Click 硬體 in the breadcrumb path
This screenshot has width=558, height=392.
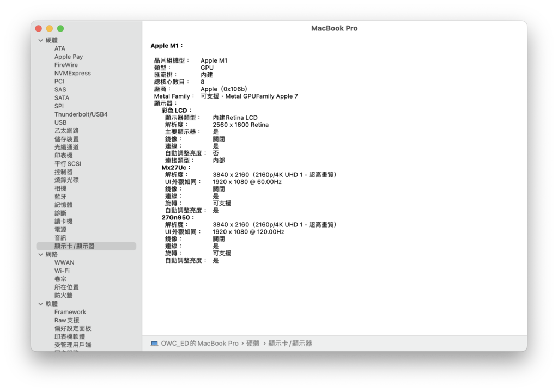click(252, 343)
